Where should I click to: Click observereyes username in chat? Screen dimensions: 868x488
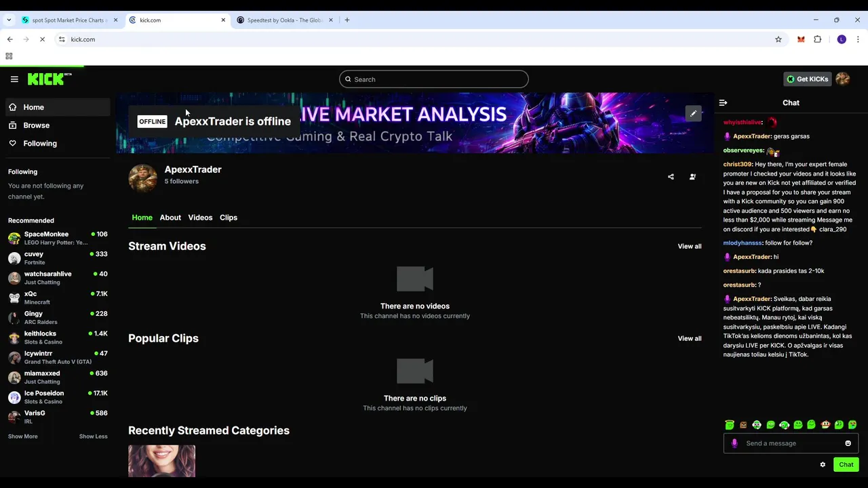coord(743,150)
